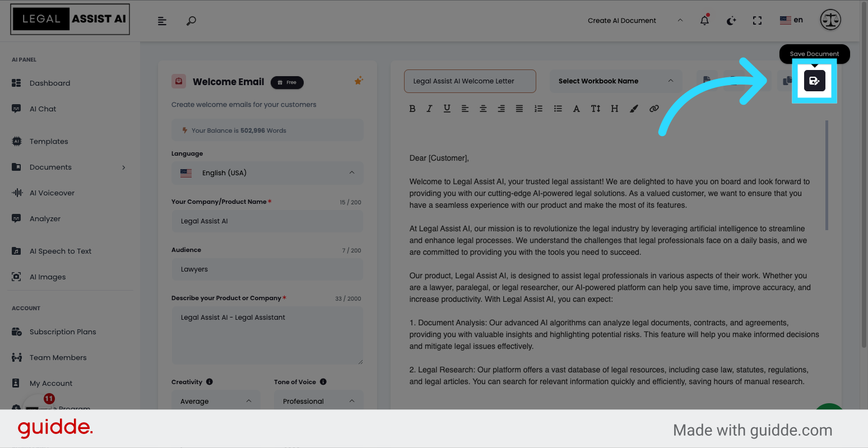Click editor vertical scrollbar
868x448 pixels.
point(827,175)
